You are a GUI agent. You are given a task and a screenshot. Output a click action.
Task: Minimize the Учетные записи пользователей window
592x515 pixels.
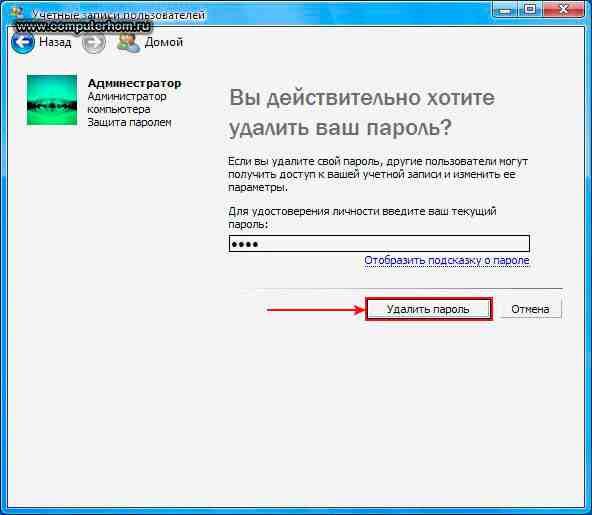[505, 10]
